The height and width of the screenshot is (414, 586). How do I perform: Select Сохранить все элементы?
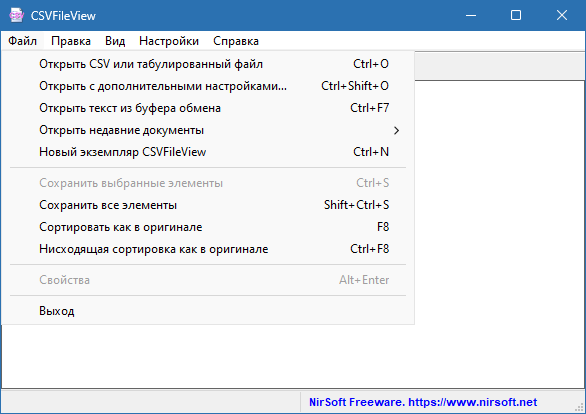coord(208,205)
